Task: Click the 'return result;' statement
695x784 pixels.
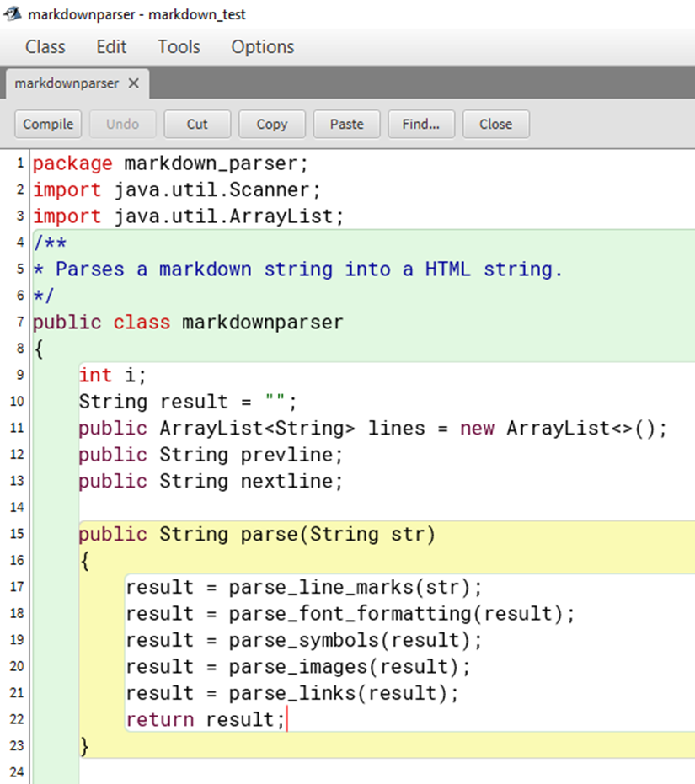Action: tap(206, 720)
